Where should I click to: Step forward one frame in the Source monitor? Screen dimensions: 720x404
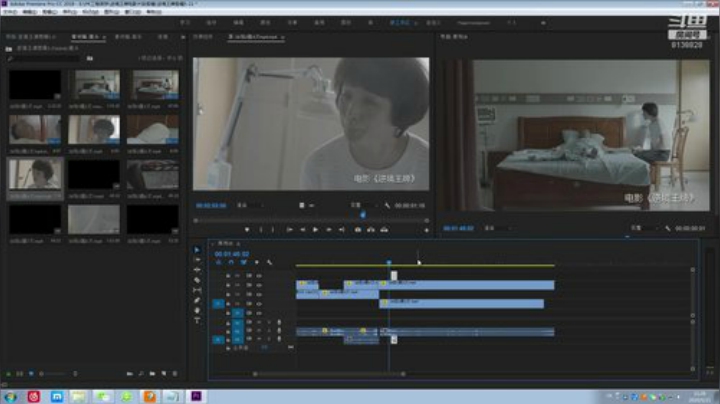(329, 230)
